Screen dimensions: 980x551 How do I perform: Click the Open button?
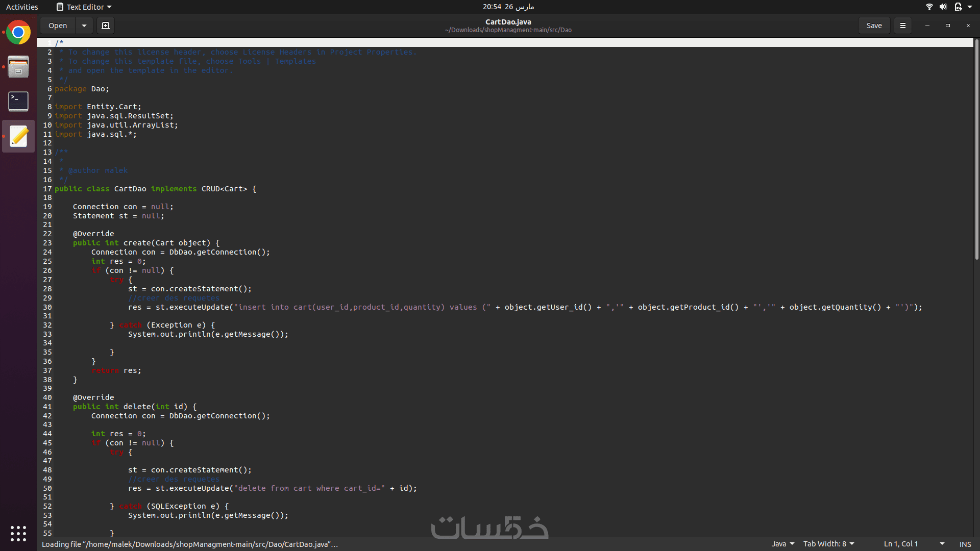click(58, 26)
